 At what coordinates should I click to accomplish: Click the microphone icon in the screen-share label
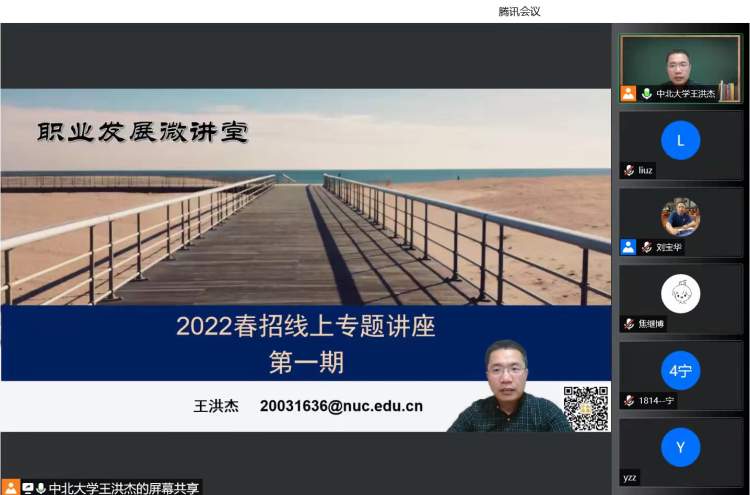41,488
